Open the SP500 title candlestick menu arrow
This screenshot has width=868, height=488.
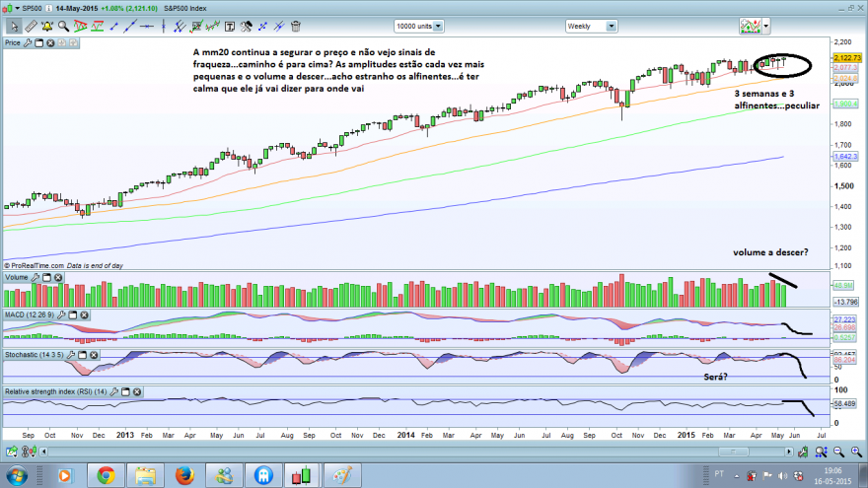(x=17, y=8)
